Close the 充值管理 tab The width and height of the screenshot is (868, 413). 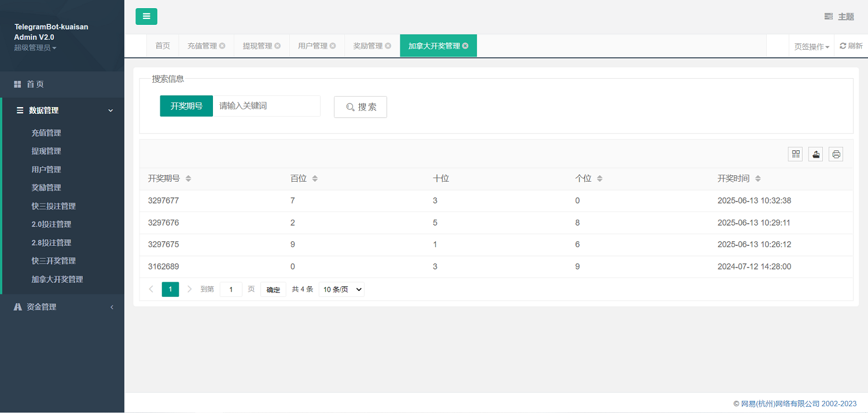(222, 46)
